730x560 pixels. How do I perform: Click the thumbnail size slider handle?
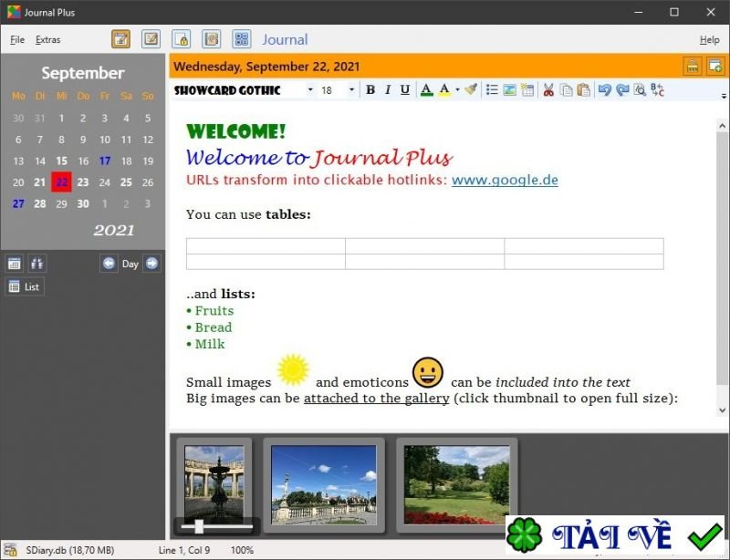(x=199, y=526)
